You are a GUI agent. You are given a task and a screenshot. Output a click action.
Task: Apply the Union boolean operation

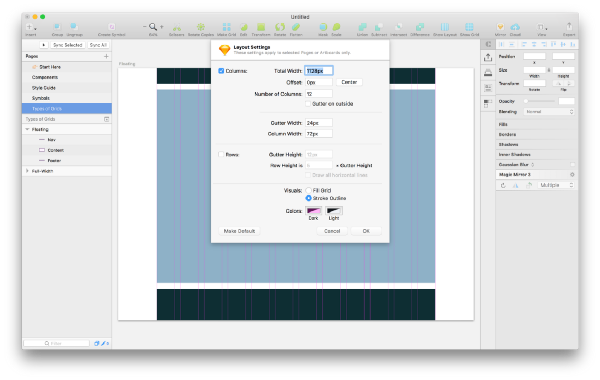[x=362, y=27]
